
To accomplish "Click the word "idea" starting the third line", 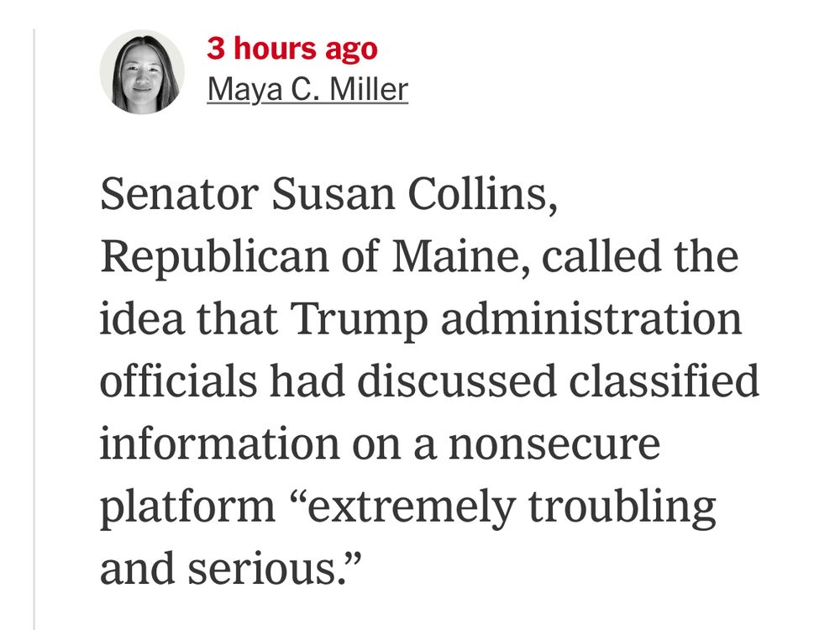I will [x=131, y=320].
